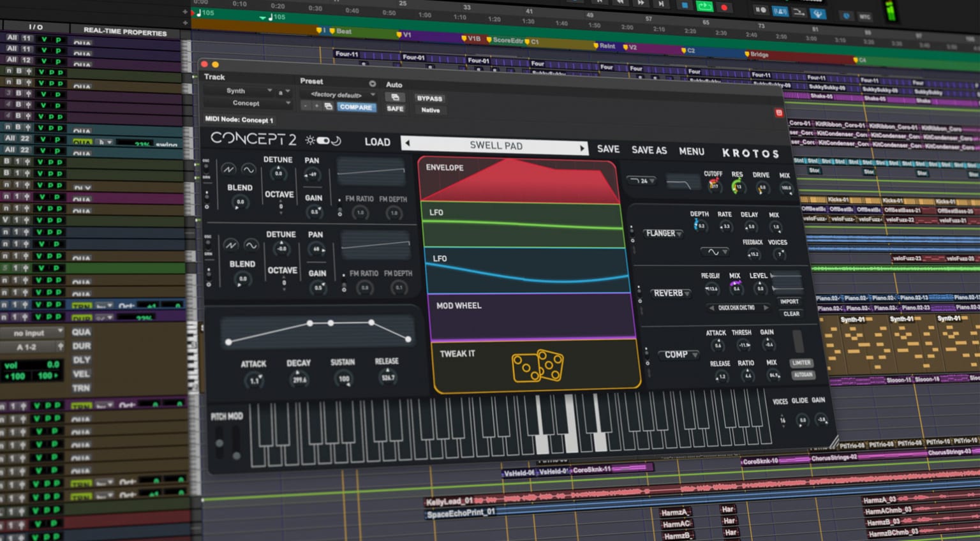Click the next preset arrow after Swell Pad

point(582,148)
